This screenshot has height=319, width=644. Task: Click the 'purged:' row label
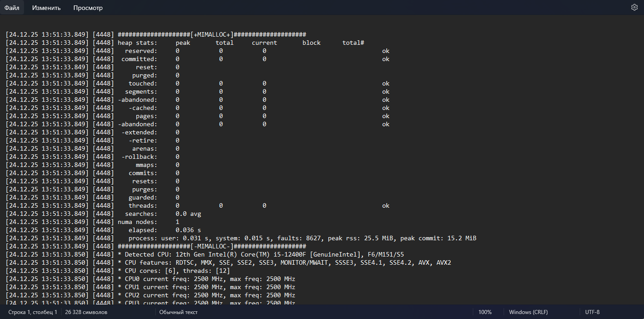(x=145, y=75)
